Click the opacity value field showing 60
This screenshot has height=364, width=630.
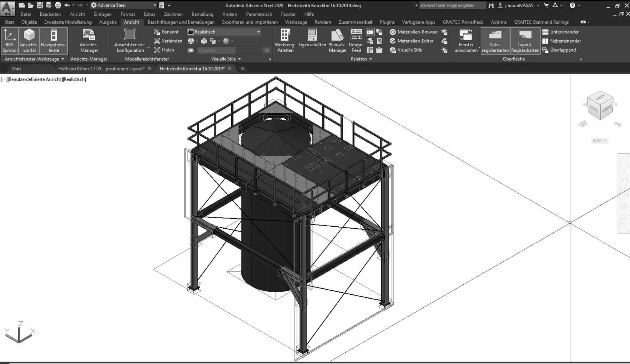(x=266, y=50)
